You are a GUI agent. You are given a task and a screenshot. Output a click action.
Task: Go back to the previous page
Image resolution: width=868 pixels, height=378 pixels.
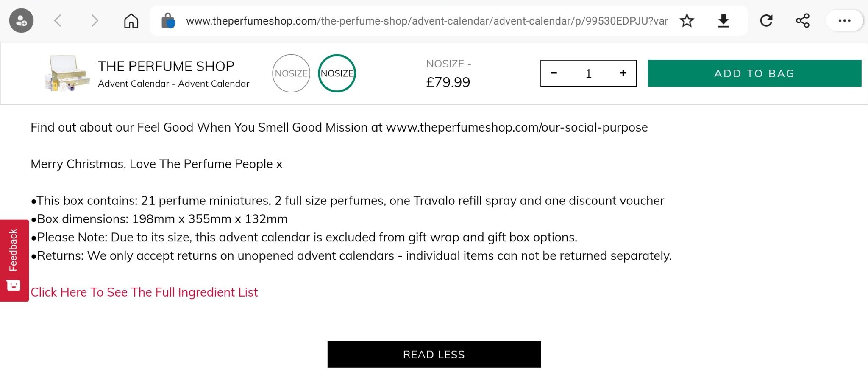58,20
